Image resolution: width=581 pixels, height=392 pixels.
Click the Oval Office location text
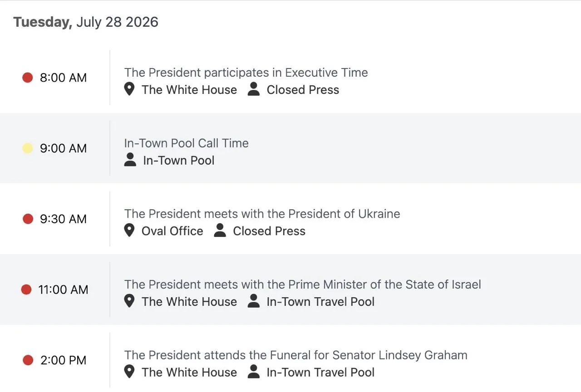tap(172, 231)
